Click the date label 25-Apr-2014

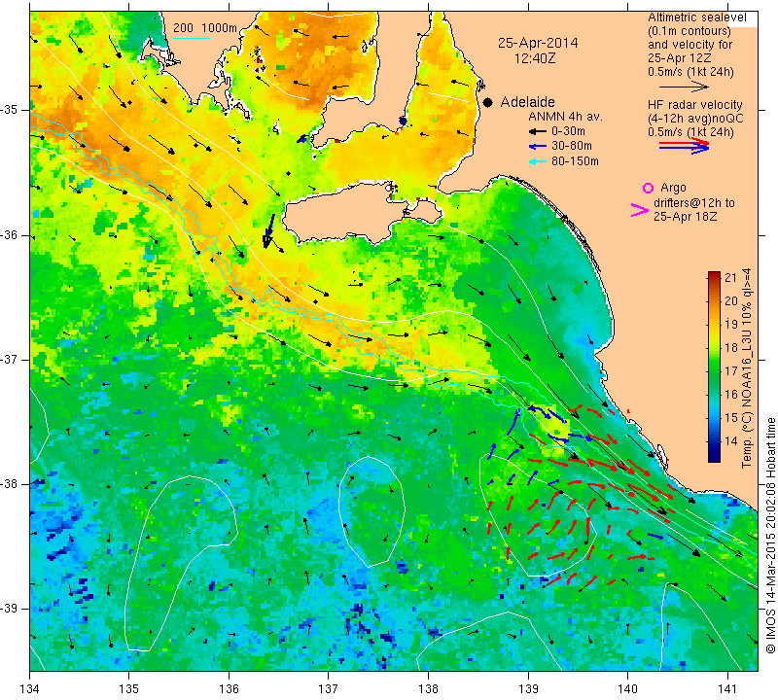pyautogui.click(x=538, y=43)
